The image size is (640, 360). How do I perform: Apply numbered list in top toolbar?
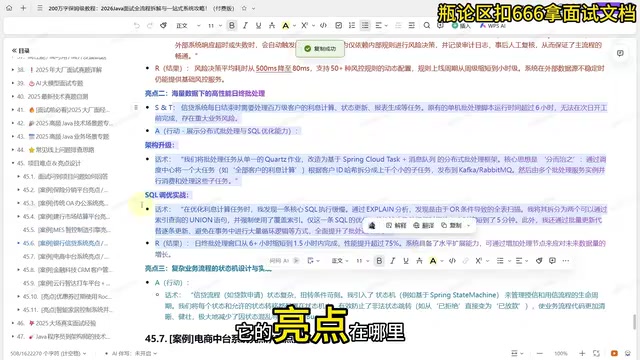coord(352,25)
